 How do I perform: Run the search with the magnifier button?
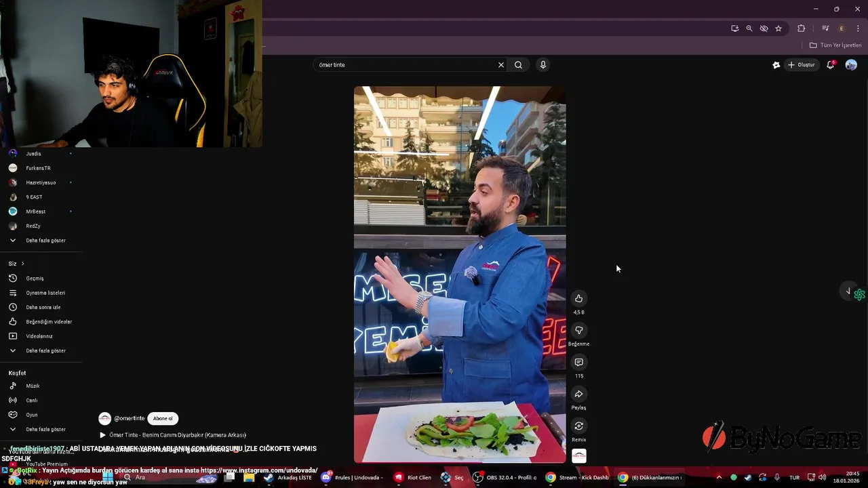[518, 65]
